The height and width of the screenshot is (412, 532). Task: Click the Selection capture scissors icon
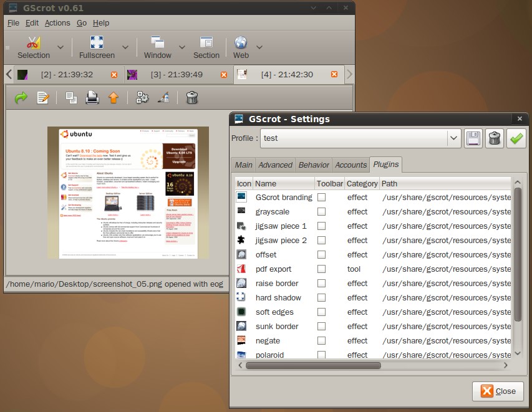coord(34,43)
